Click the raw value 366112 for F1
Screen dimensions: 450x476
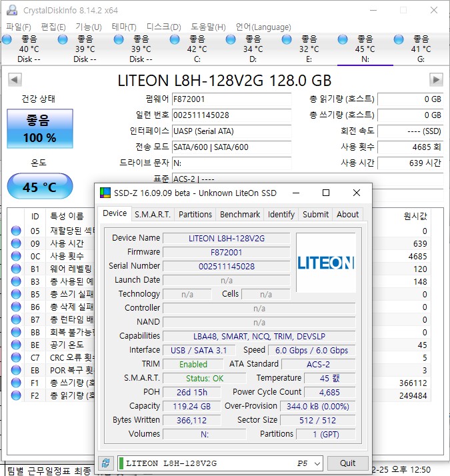(413, 383)
